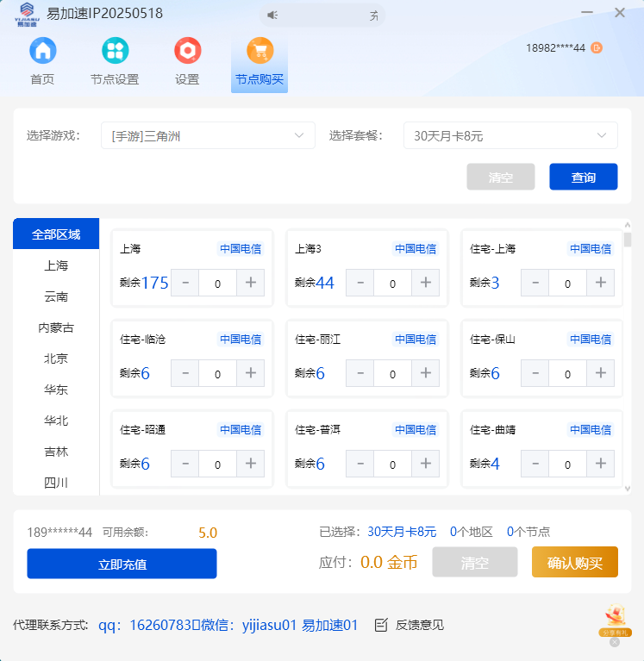This screenshot has width=644, height=661.
Task: Click the 可用余额 value 5.0
Action: click(x=208, y=533)
